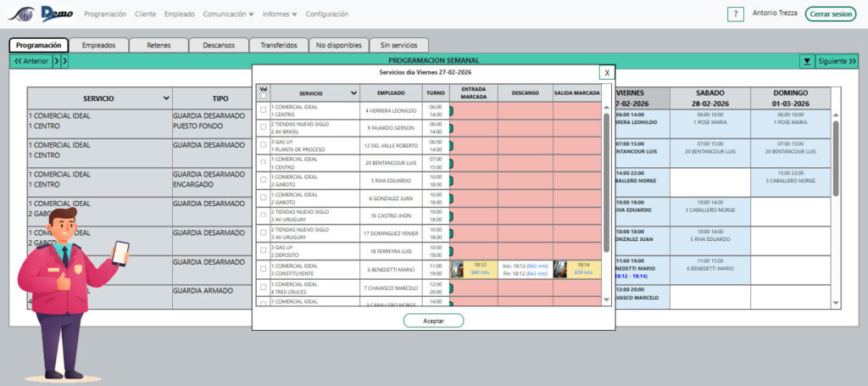Screen dimensions: 868x386
Task: Open Benedetti Mario's entrada marcada photo thumbnail
Action: 457,270
